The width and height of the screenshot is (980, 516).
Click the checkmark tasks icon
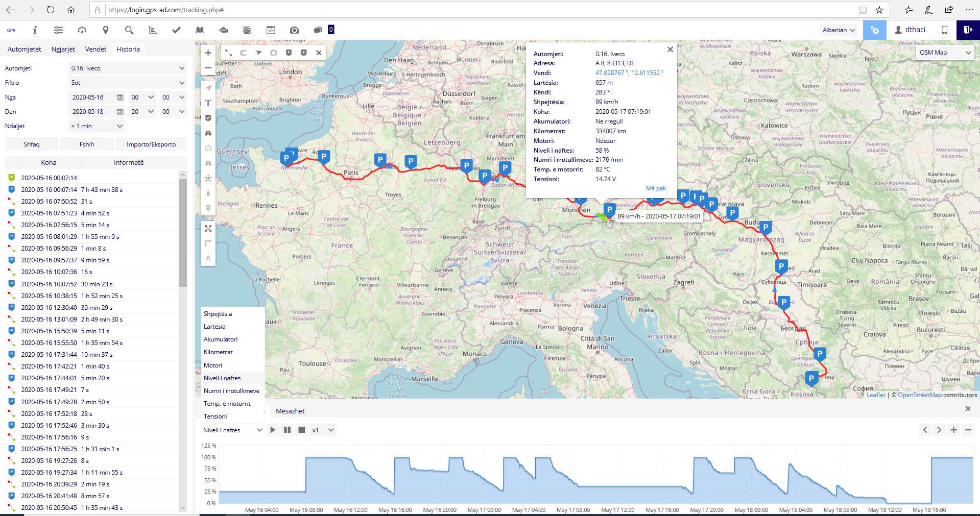pos(176,30)
